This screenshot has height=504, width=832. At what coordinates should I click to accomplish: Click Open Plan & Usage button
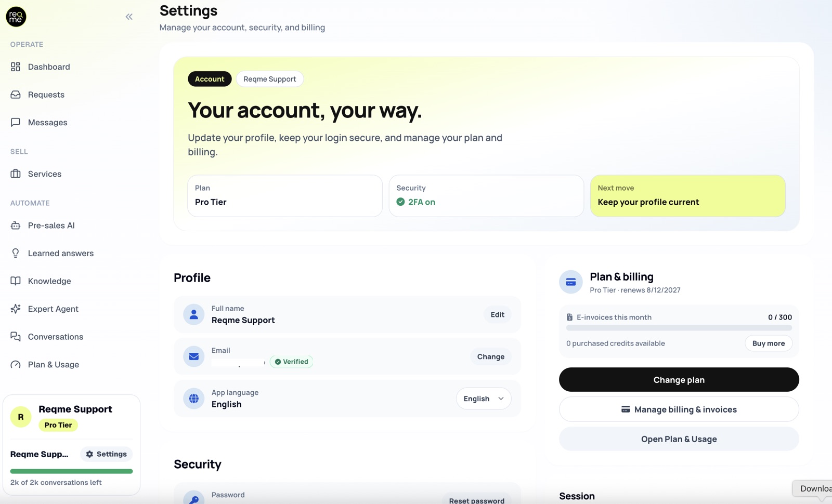click(679, 439)
